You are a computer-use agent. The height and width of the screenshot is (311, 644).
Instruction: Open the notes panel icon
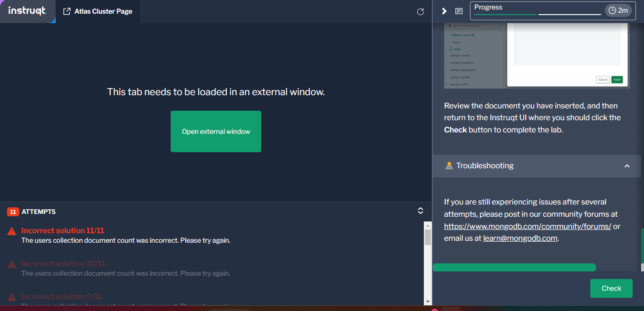pos(459,11)
